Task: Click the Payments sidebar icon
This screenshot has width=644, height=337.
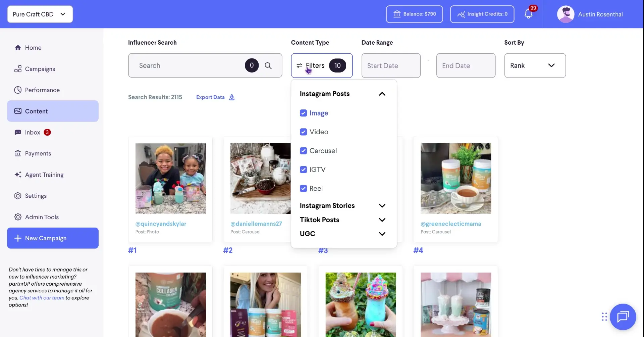Action: click(x=18, y=153)
